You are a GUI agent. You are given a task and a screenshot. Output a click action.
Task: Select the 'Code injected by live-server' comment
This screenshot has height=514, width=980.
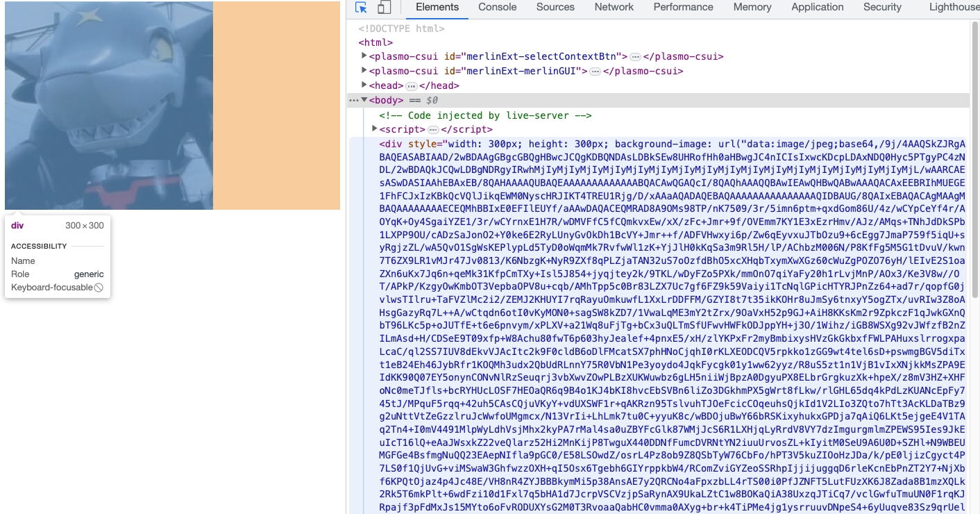tap(485, 115)
